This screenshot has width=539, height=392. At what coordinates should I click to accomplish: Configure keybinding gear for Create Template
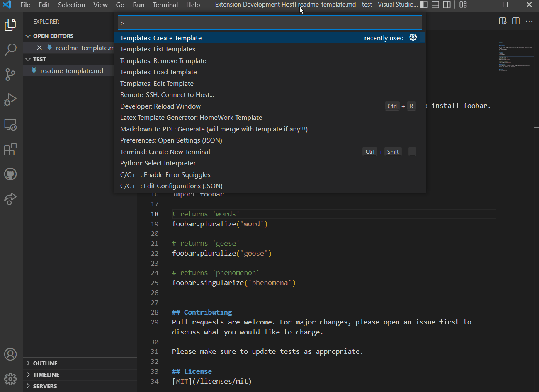click(x=413, y=38)
